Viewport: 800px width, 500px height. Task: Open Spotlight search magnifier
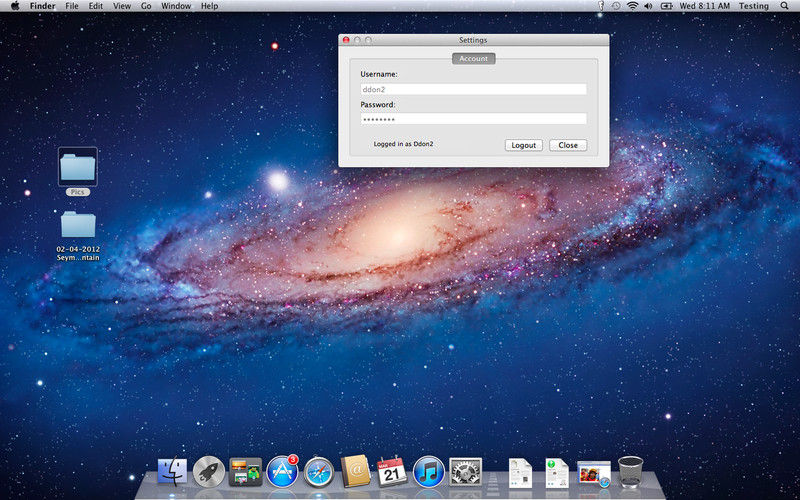pyautogui.click(x=784, y=6)
